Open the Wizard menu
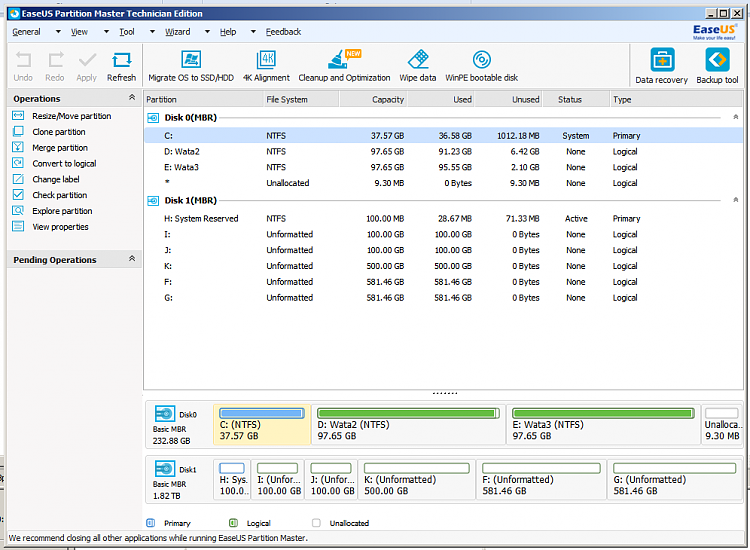 click(x=177, y=32)
